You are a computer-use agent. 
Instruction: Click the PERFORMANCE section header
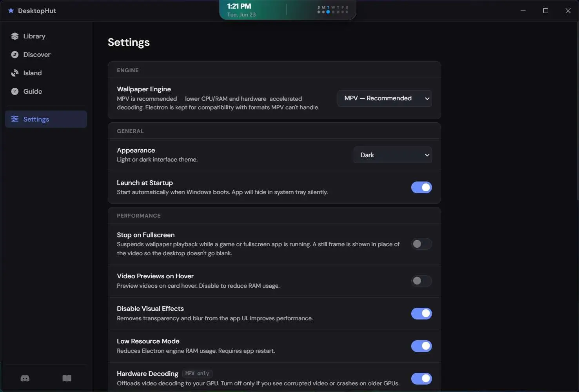[139, 216]
